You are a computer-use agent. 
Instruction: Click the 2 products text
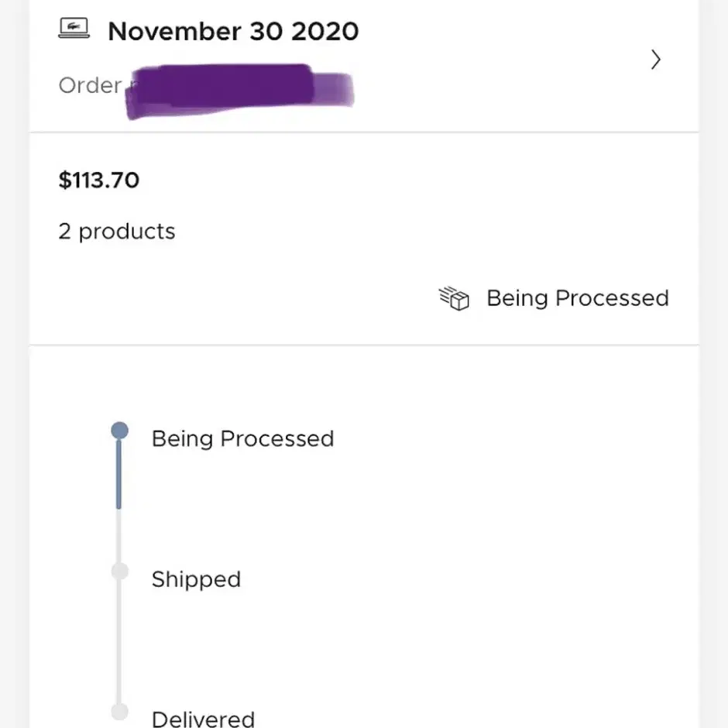click(x=117, y=232)
